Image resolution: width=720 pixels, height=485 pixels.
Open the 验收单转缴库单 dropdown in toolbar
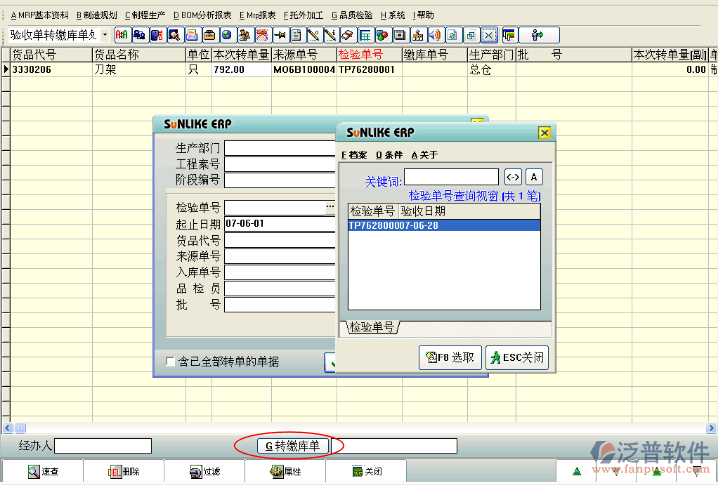click(106, 35)
